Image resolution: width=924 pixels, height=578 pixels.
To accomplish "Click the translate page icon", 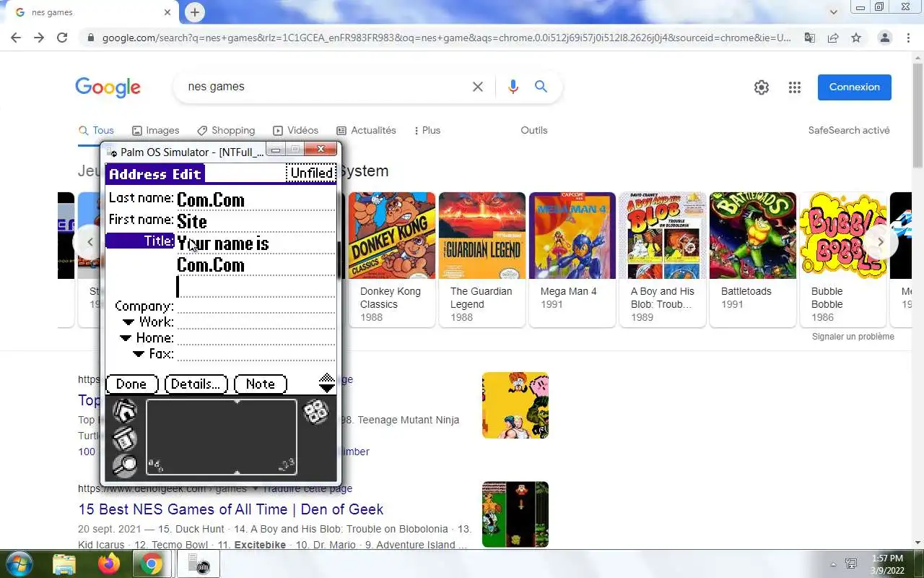I will click(x=810, y=38).
